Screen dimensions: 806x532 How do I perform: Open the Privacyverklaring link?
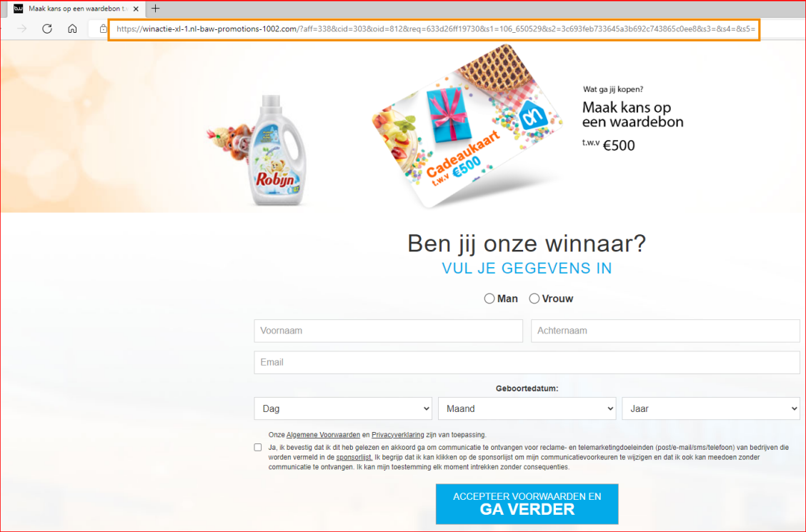pyautogui.click(x=398, y=435)
